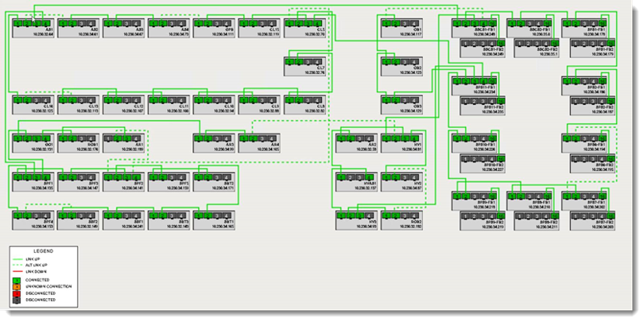Click port 3 on the BPF2 device
644x322 pixels.
(127, 177)
